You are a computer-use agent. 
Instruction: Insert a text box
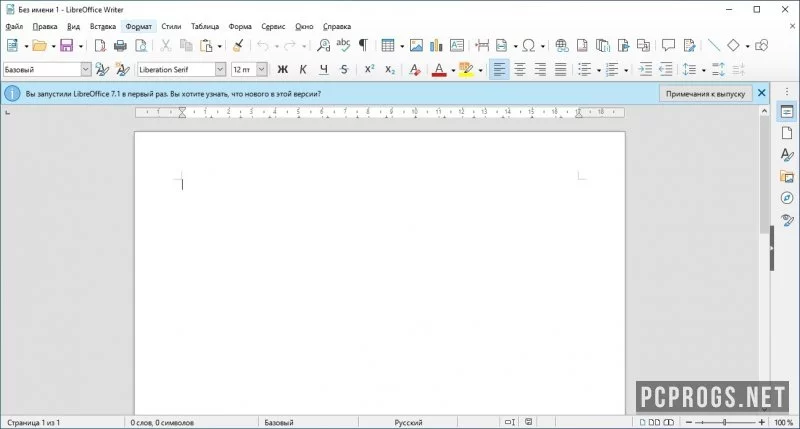coord(457,45)
